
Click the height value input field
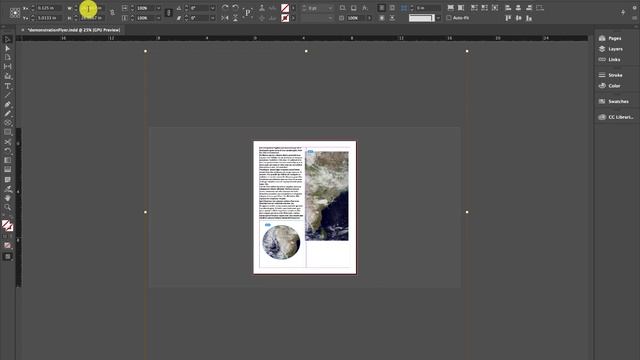(92, 18)
